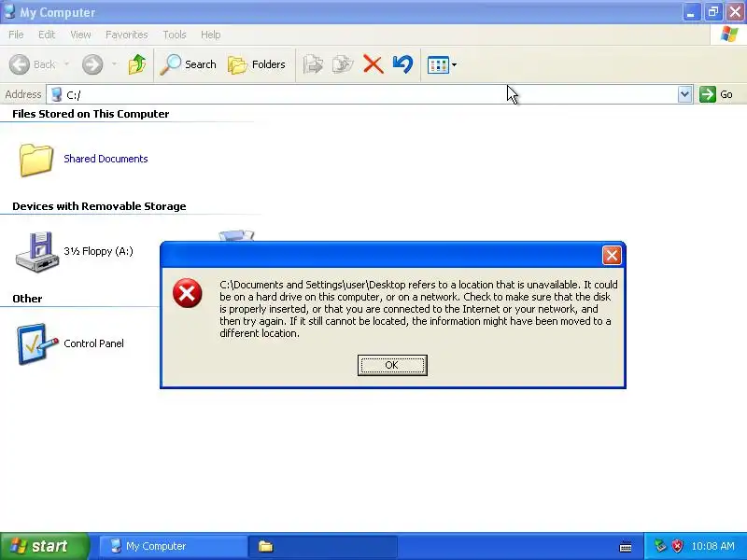
Task: Click the 10:08 AM clock
Action: point(712,546)
